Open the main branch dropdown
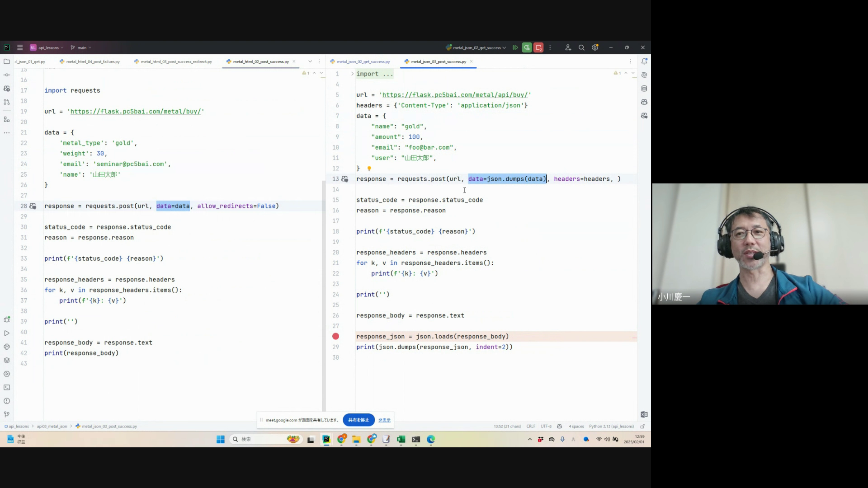Screen dimensions: 868x488 pyautogui.click(x=81, y=47)
